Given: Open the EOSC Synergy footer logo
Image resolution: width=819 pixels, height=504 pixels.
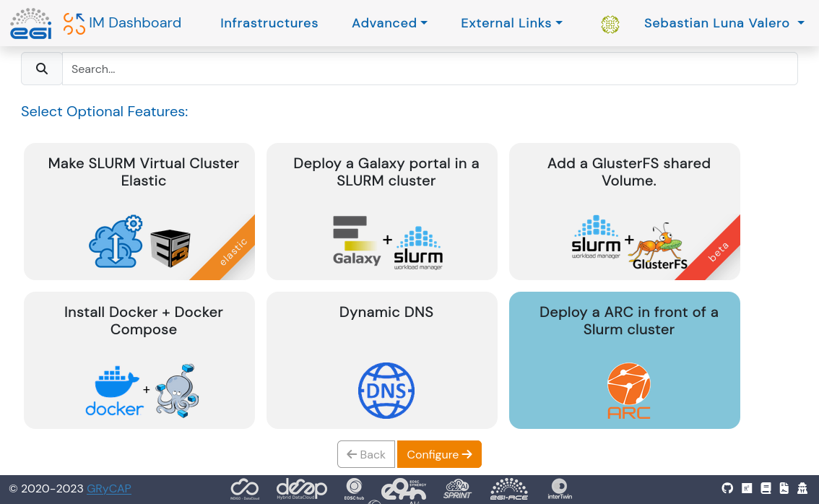Looking at the screenshot, I should [404, 491].
